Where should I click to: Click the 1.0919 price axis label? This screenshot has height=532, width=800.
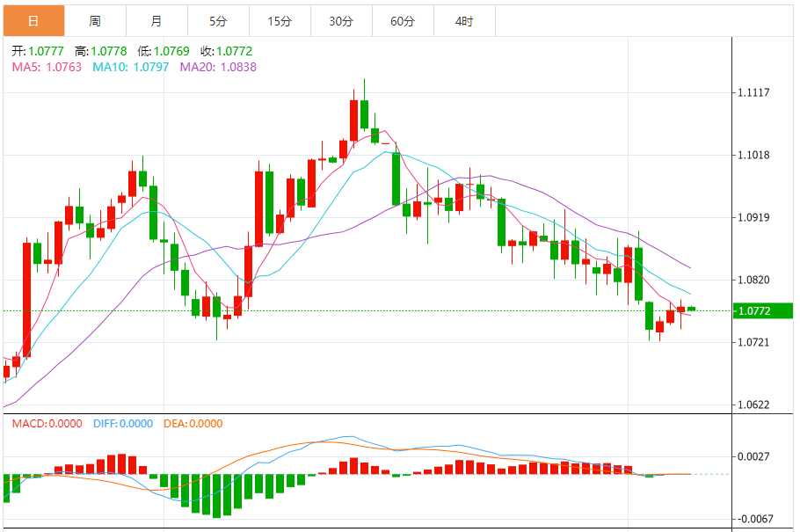pyautogui.click(x=753, y=217)
